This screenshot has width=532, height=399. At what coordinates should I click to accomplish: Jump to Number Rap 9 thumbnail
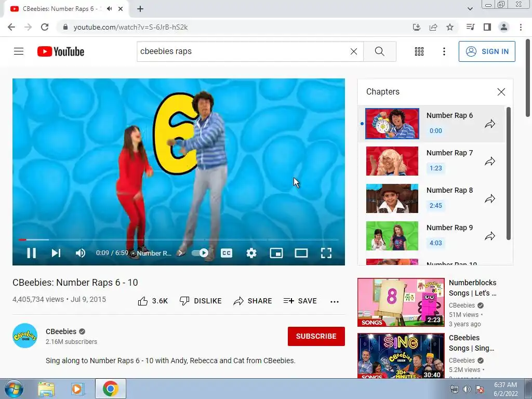click(392, 236)
